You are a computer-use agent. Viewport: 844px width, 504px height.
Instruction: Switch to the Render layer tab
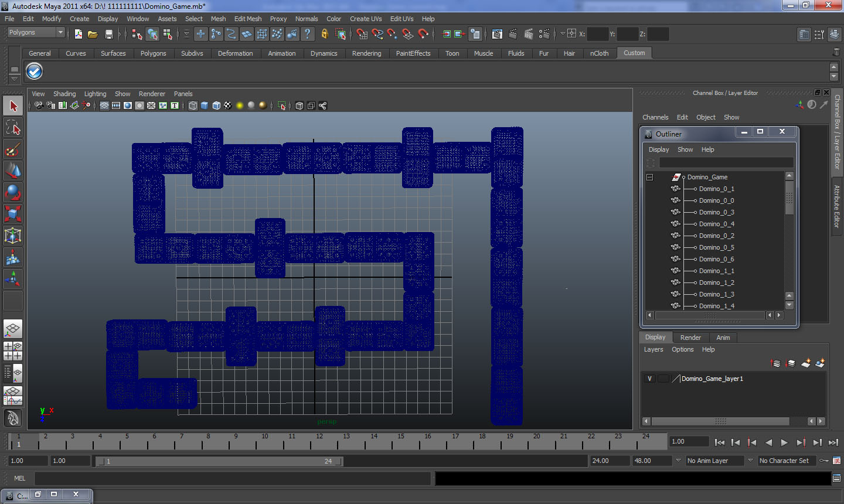click(x=690, y=338)
